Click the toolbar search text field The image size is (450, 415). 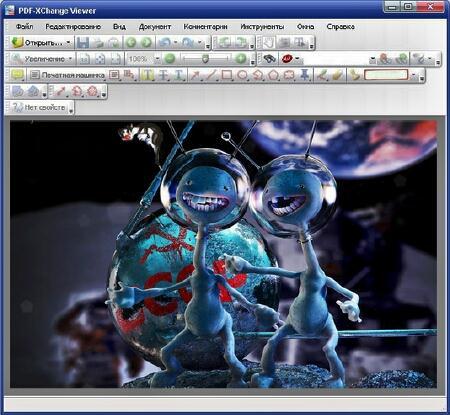tap(336, 59)
